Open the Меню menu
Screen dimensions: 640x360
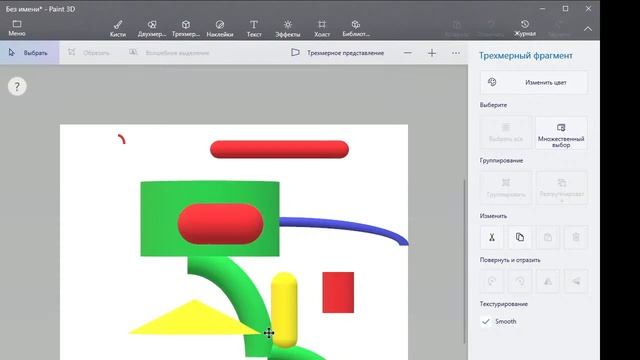[x=17, y=28]
